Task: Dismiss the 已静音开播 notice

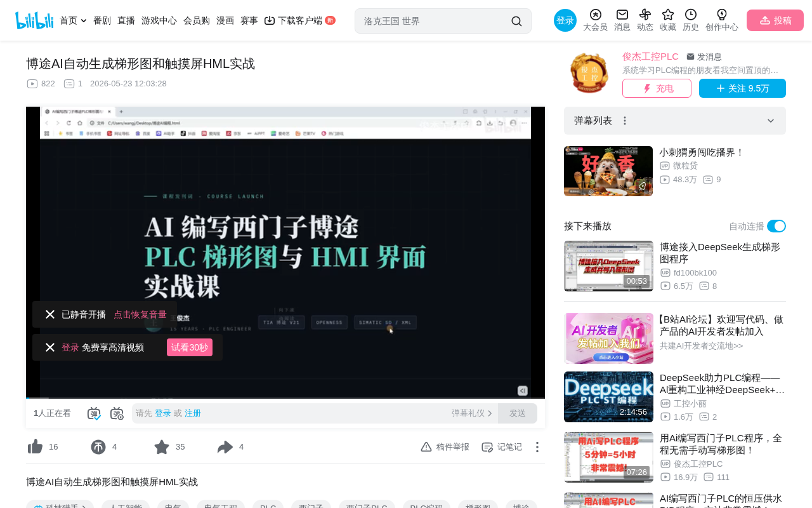Action: pos(50,314)
